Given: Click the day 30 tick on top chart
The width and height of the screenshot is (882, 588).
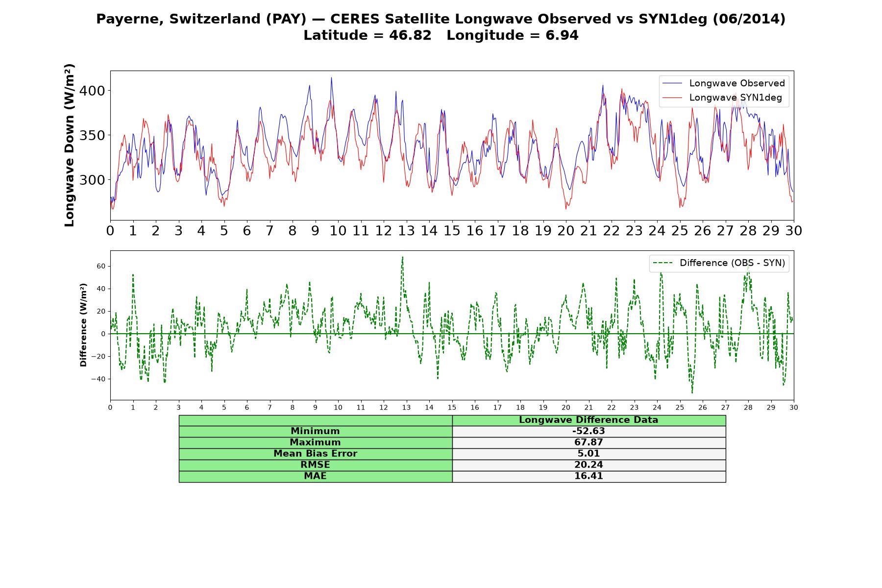Looking at the screenshot, I should (793, 231).
